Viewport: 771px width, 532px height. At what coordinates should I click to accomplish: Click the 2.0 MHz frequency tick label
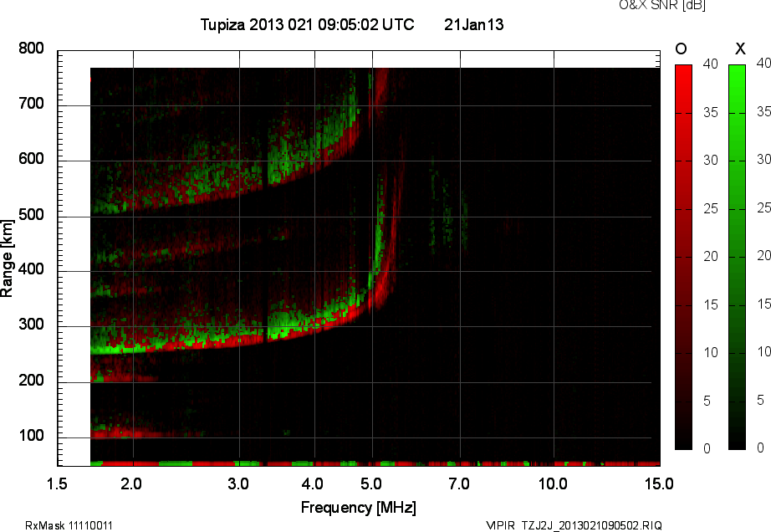131,483
